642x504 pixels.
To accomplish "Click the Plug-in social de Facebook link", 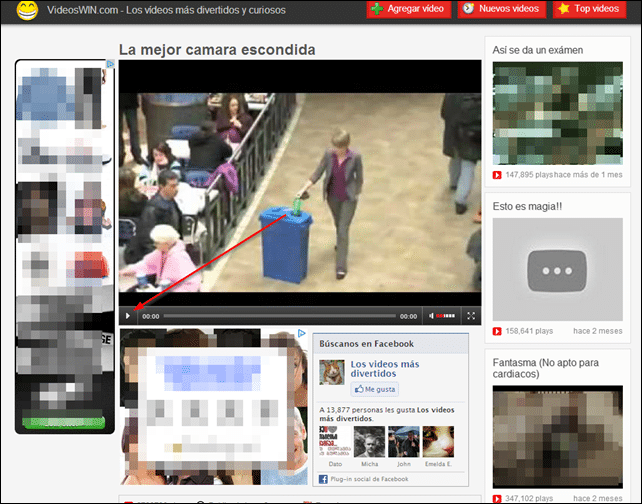I will tap(369, 479).
